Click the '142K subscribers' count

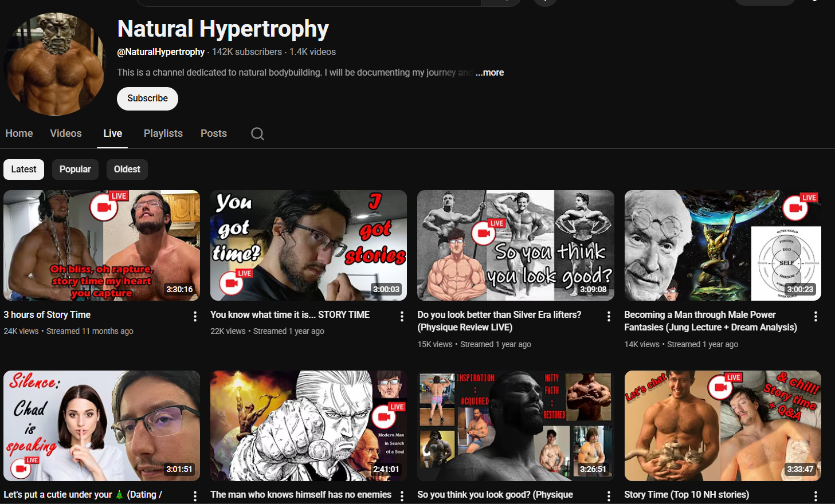(247, 52)
